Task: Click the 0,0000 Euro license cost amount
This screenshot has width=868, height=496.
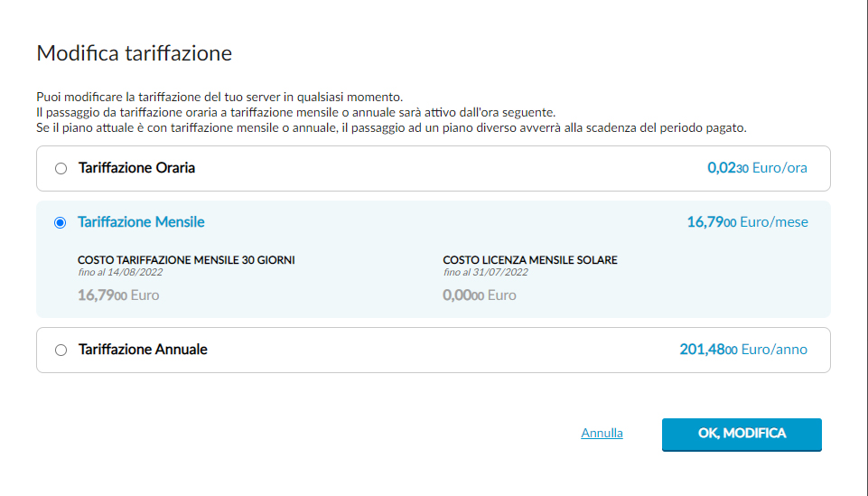Action: [x=480, y=295]
